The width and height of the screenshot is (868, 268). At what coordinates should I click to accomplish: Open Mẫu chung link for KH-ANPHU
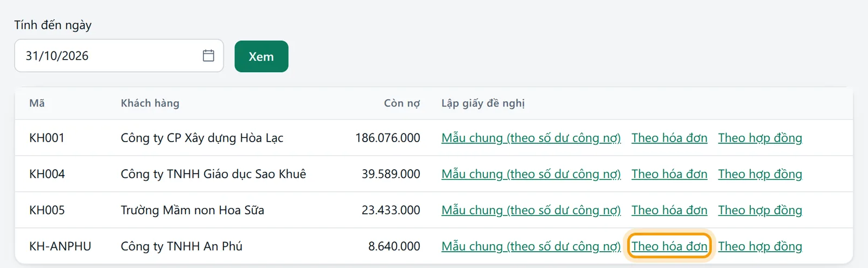pyautogui.click(x=531, y=246)
